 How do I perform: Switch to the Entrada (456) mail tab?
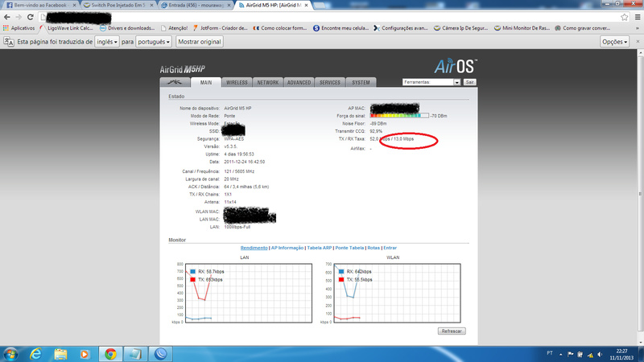tap(196, 6)
